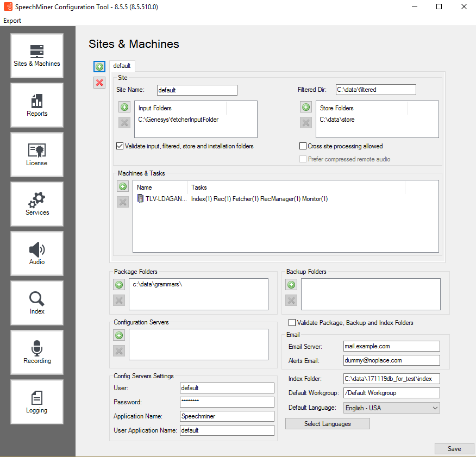Open the Audio settings panel

[37, 253]
